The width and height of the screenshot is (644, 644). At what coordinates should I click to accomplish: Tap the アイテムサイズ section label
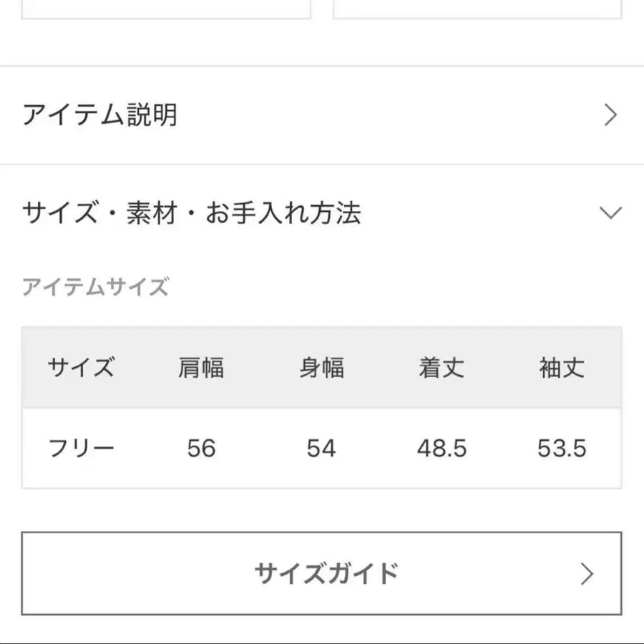97,287
